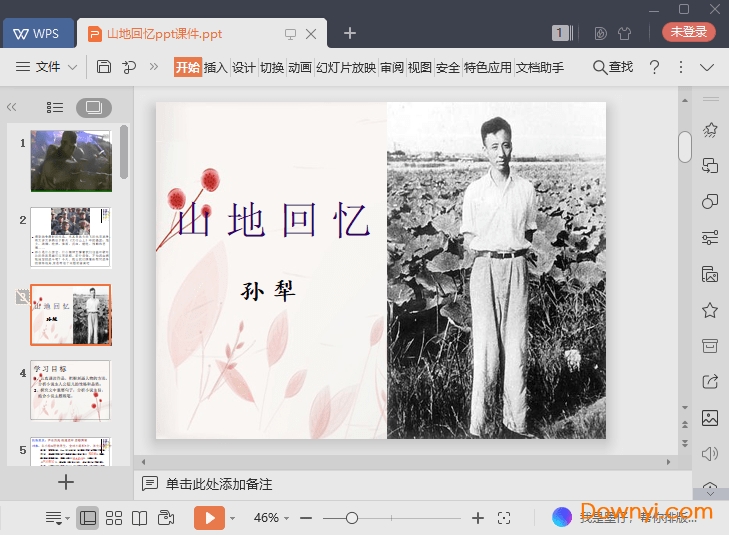Select slide 1 thumbnail
The image size is (729, 535).
point(71,161)
